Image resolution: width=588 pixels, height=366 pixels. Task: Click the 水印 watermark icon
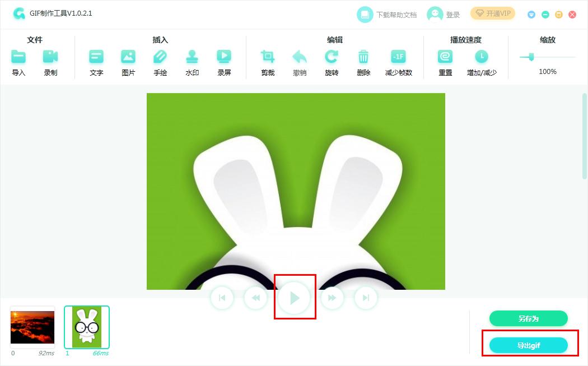pos(192,60)
